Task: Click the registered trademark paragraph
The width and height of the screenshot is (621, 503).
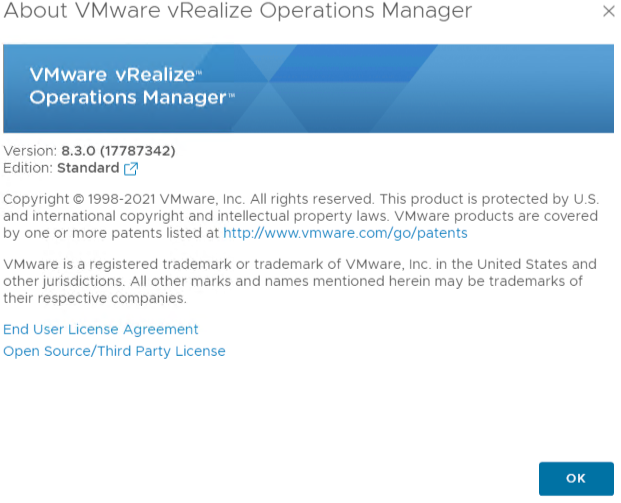Action: click(x=300, y=281)
